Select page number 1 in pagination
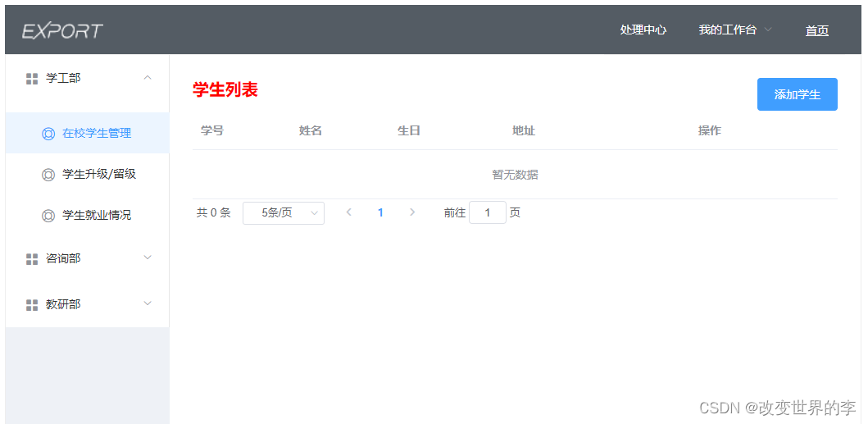Image resolution: width=868 pixels, height=424 pixels. click(380, 212)
